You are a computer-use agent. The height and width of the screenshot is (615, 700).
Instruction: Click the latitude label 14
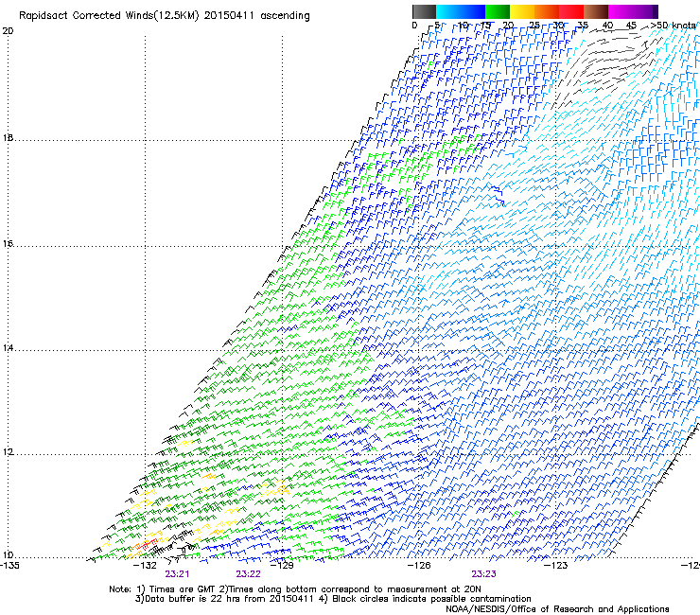click(8, 348)
